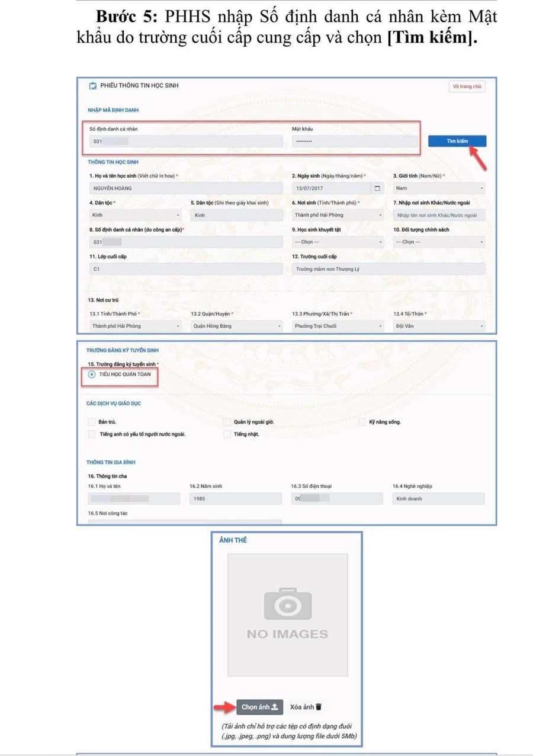533x756 pixels.
Task: Open the Nơi sinh province dropdown
Action: coord(338,215)
